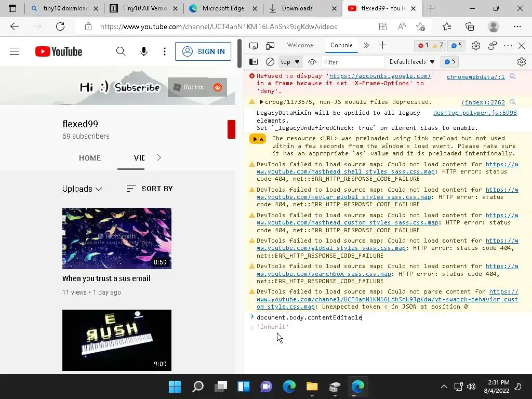Create a live expression eye icon
The height and width of the screenshot is (399, 532).
312,62
